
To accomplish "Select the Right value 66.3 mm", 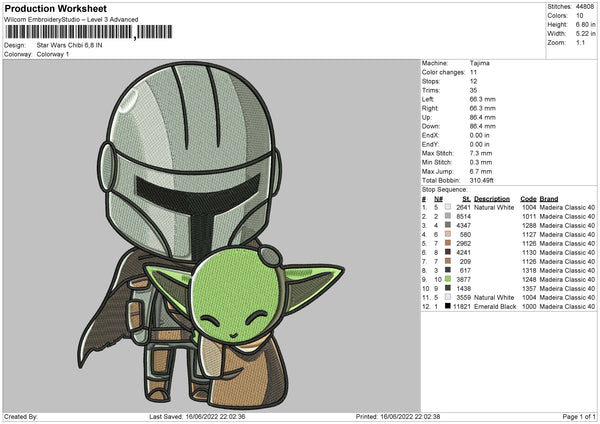I will click(x=483, y=108).
